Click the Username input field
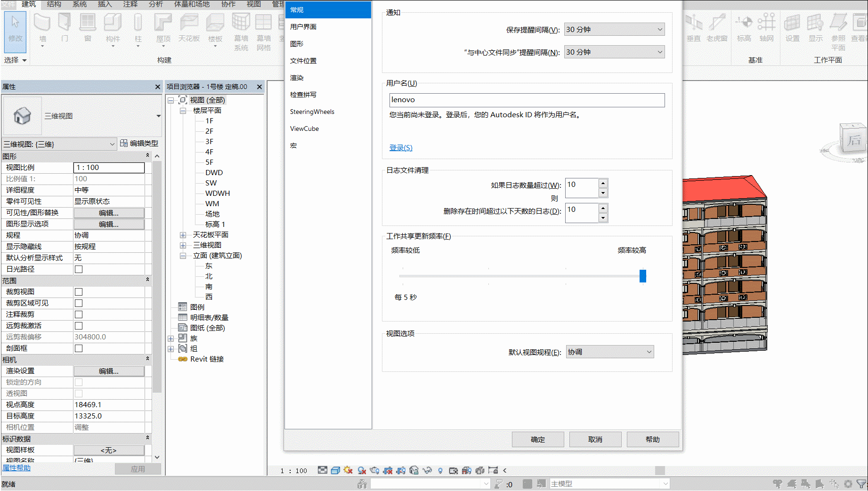 pyautogui.click(x=527, y=100)
